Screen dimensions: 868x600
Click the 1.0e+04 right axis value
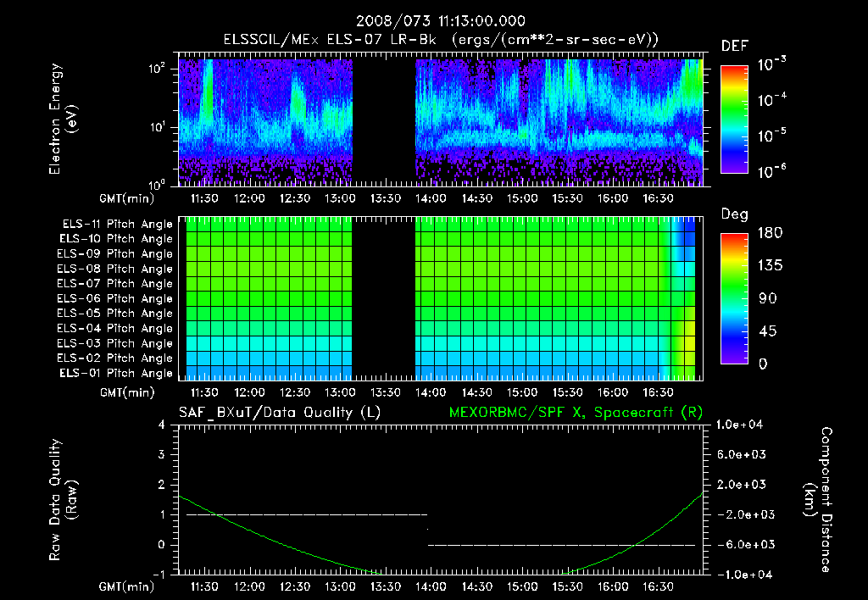[739, 425]
